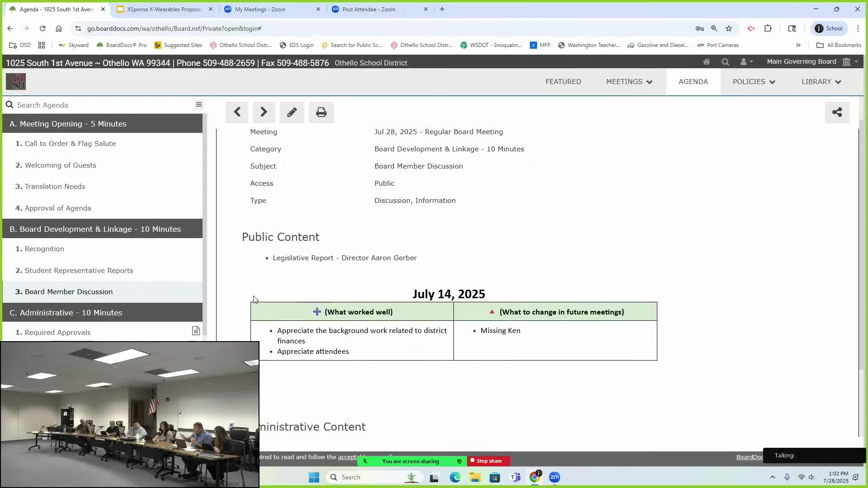Viewport: 868px width, 488px height.
Task: Click the pencil edit icon
Action: pyautogui.click(x=292, y=112)
